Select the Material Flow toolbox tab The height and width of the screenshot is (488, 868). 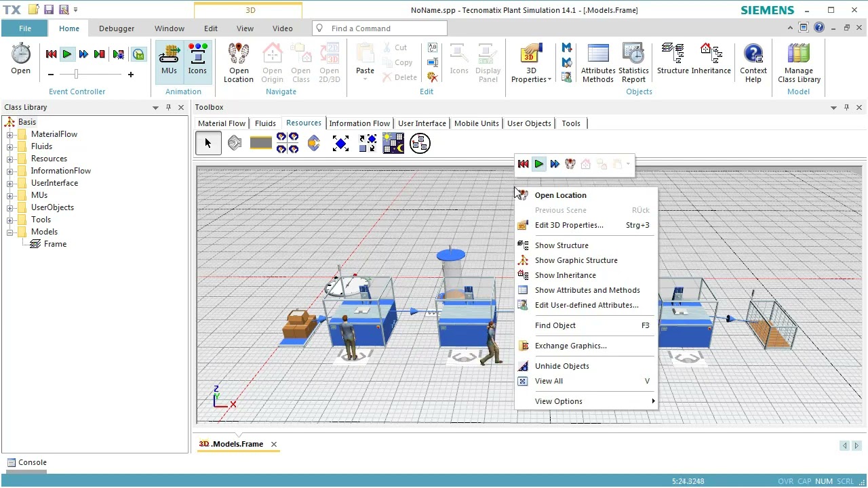tap(222, 123)
